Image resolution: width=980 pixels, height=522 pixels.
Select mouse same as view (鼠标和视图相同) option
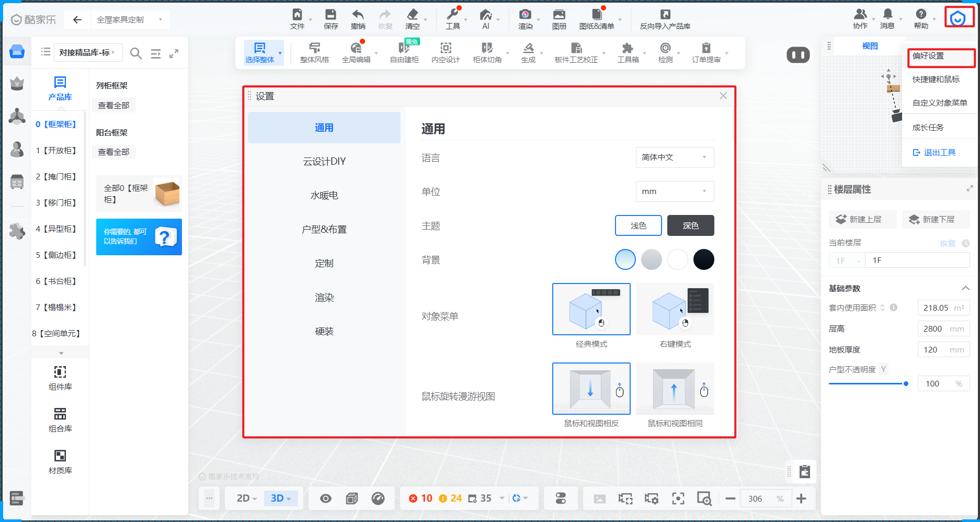click(675, 389)
